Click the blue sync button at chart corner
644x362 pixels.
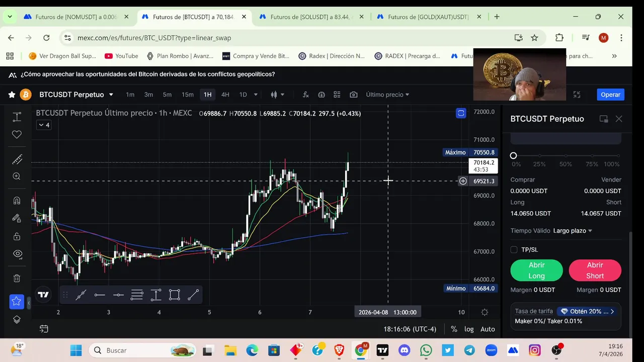point(461,113)
